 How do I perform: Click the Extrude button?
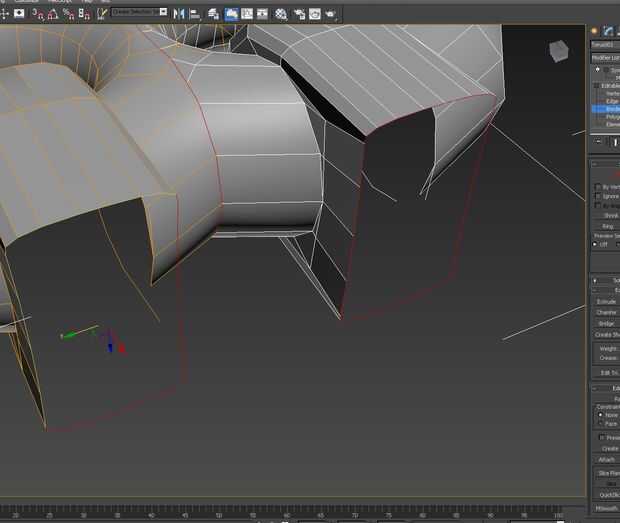click(606, 301)
